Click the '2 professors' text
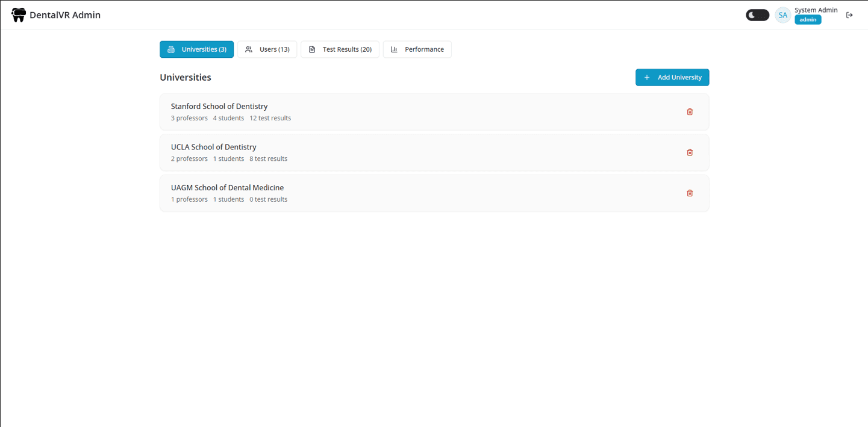The image size is (868, 427). (x=189, y=159)
